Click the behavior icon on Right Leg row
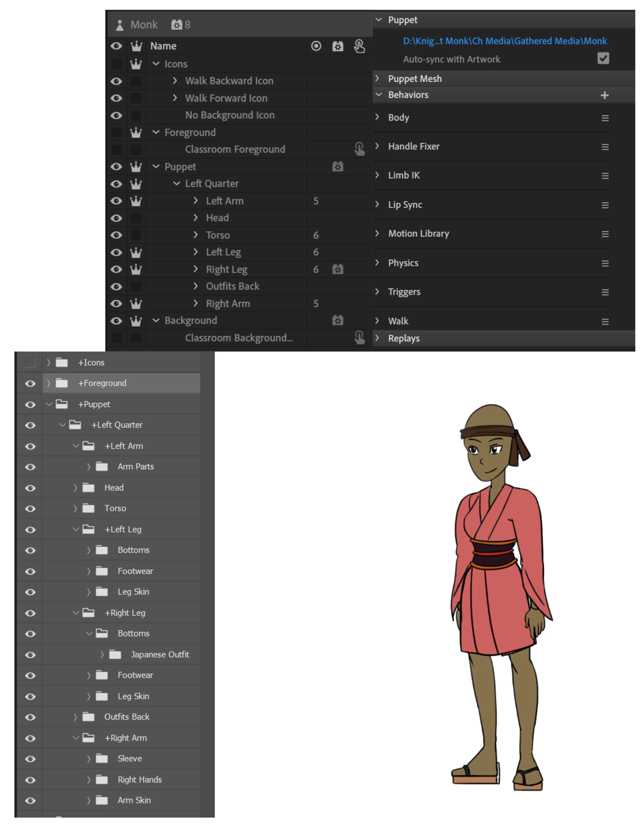Screen dimensions: 644x833 337,269
